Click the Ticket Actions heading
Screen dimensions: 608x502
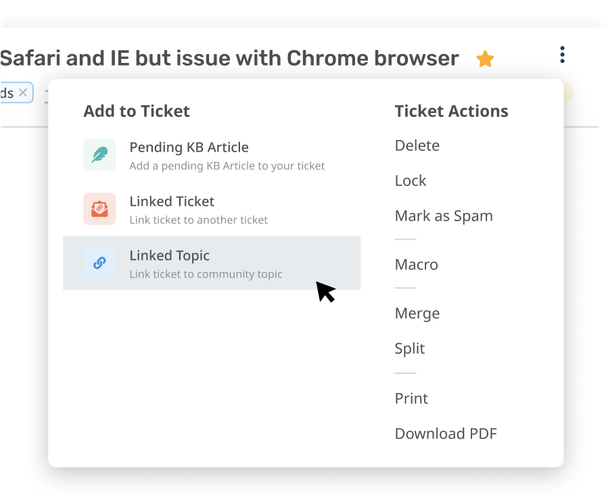click(451, 111)
